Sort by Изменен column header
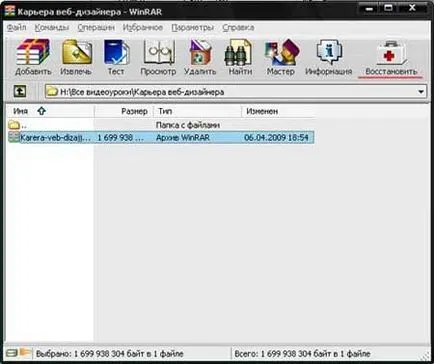The height and width of the screenshot is (364, 434). [x=278, y=111]
